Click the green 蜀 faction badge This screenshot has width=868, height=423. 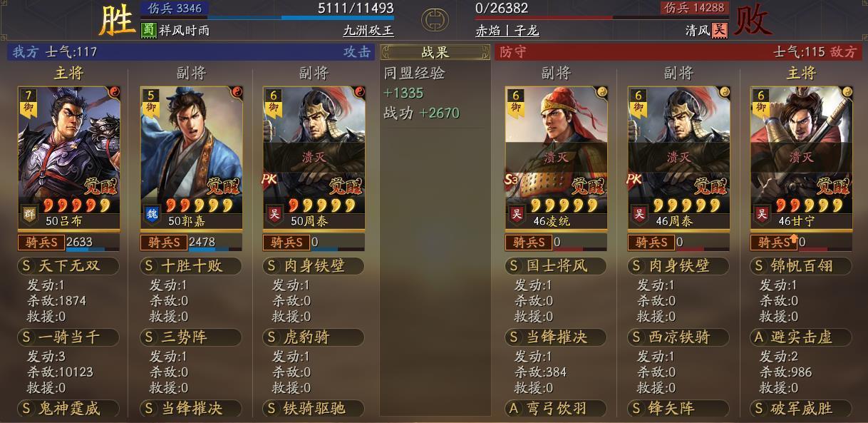pos(148,31)
